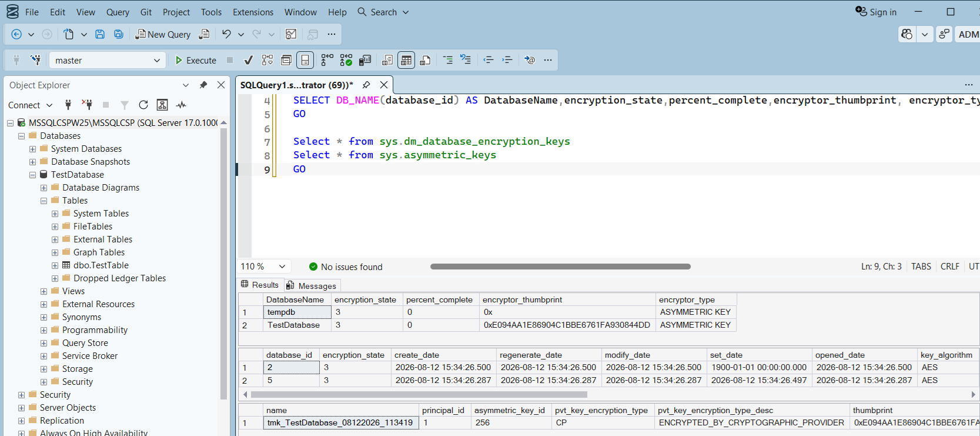Select the Dropped Ledger Tables tree item
The image size is (980, 436).
[120, 278]
